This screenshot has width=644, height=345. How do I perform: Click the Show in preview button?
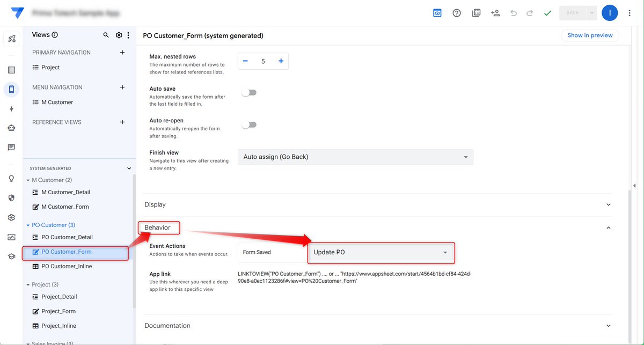[x=590, y=35]
